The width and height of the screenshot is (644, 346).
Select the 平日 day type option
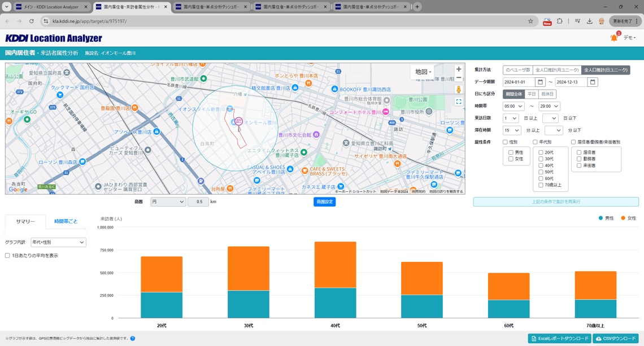pos(532,94)
